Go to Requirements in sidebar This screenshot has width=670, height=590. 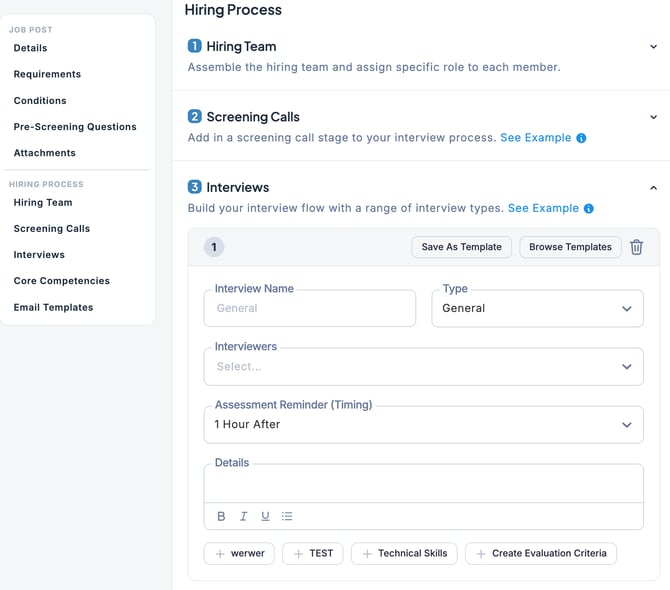click(47, 74)
